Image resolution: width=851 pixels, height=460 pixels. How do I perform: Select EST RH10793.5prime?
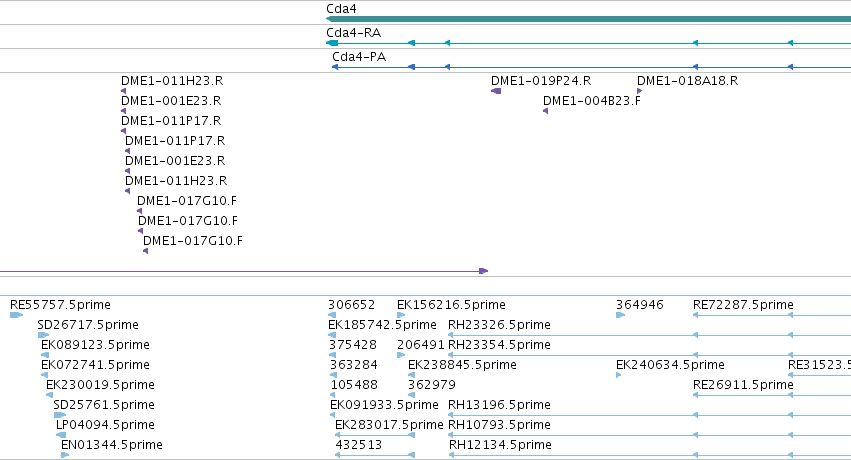point(499,425)
